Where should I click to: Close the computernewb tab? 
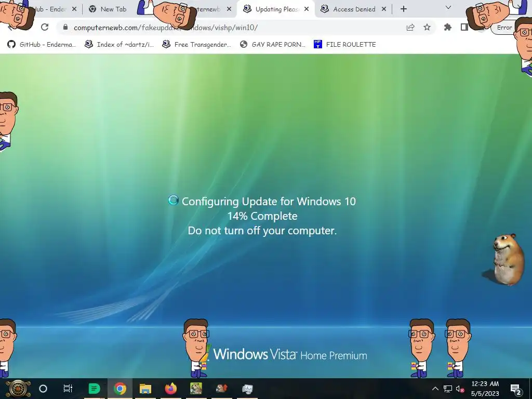point(229,9)
